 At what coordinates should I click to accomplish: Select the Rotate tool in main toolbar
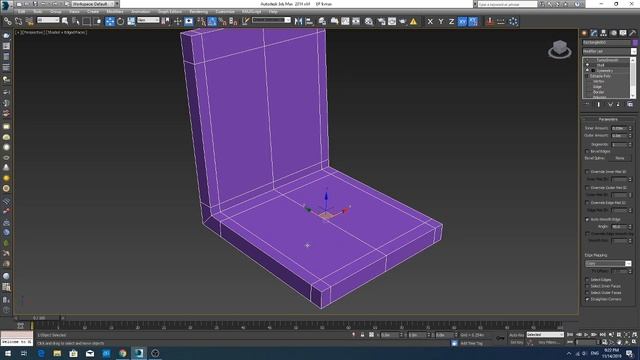pyautogui.click(x=120, y=21)
